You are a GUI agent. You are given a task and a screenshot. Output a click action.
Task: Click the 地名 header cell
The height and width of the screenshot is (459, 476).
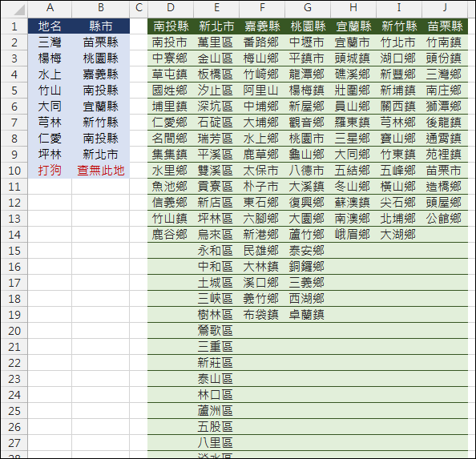point(50,26)
